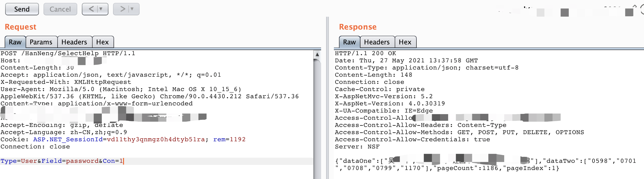Click the Accept-Language header line

[64, 132]
